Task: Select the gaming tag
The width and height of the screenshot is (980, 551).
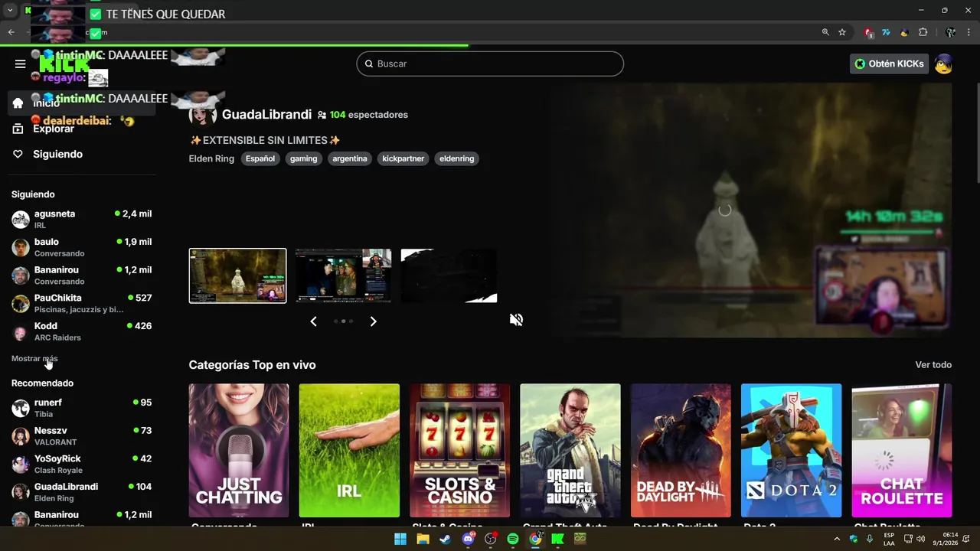Action: pyautogui.click(x=303, y=158)
